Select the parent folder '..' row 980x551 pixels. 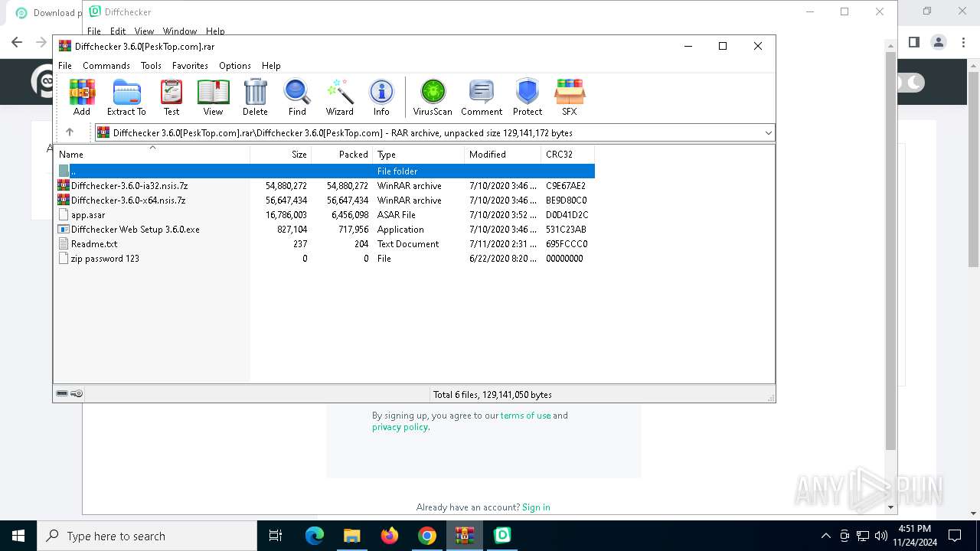pos(325,171)
